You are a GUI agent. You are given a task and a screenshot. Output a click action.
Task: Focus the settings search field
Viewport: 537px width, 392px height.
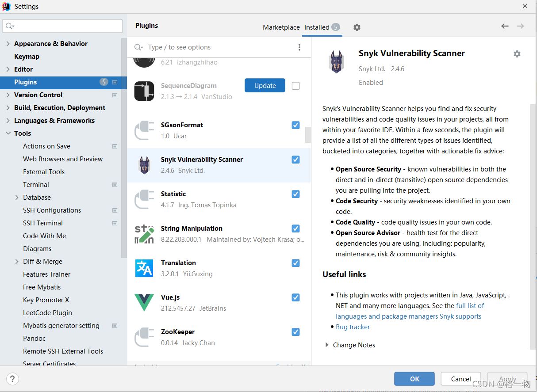pos(62,26)
